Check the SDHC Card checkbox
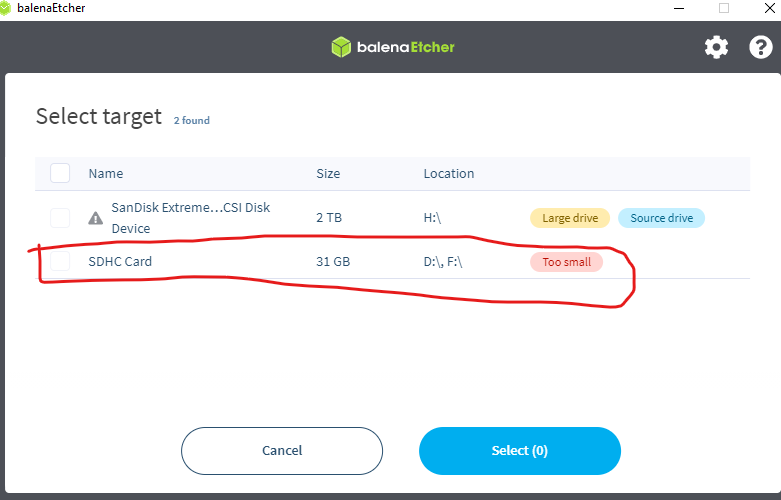 [x=60, y=261]
